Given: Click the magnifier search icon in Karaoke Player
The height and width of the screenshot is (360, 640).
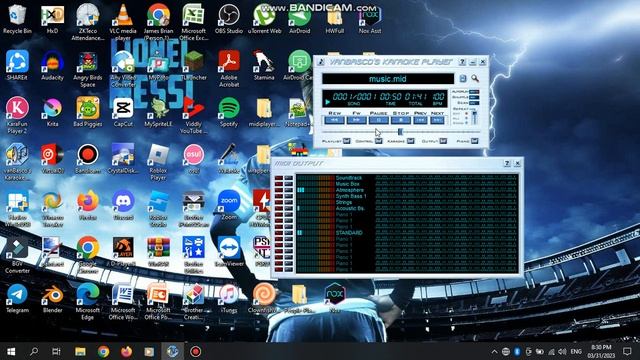Looking at the screenshot, I should 475,78.
